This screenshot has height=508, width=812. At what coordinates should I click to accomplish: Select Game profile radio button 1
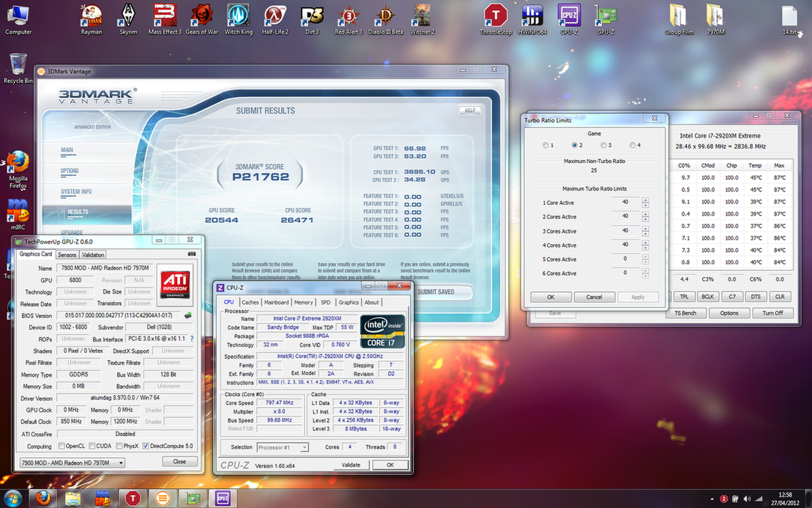(546, 146)
